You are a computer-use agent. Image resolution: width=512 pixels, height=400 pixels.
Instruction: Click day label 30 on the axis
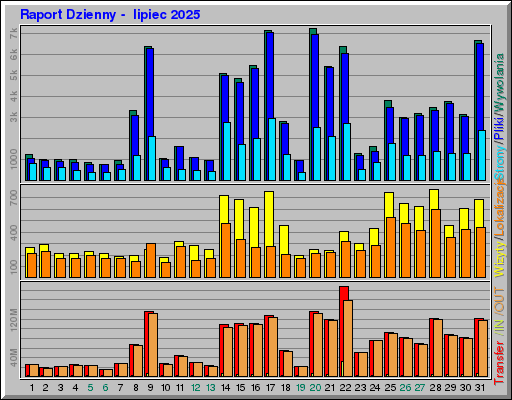tap(466, 388)
